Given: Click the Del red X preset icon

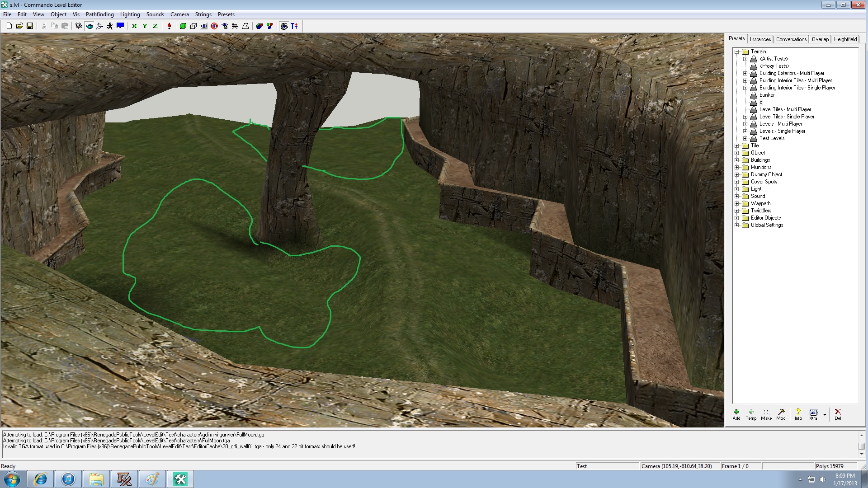Looking at the screenshot, I should (838, 414).
